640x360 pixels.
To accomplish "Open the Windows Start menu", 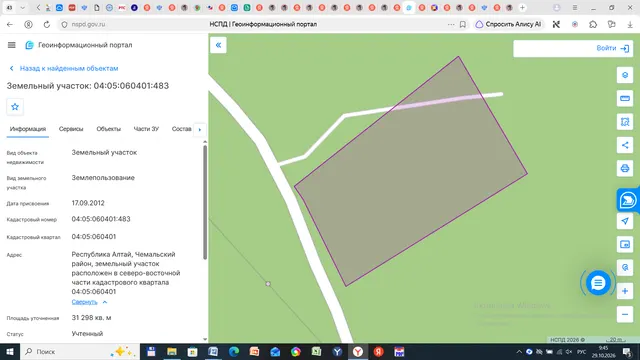I will tap(10, 351).
